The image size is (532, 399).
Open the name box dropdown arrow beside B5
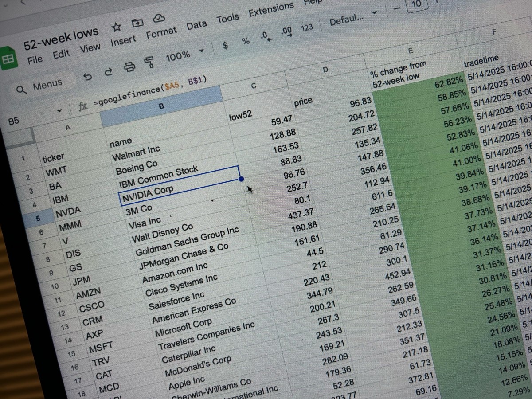point(59,110)
